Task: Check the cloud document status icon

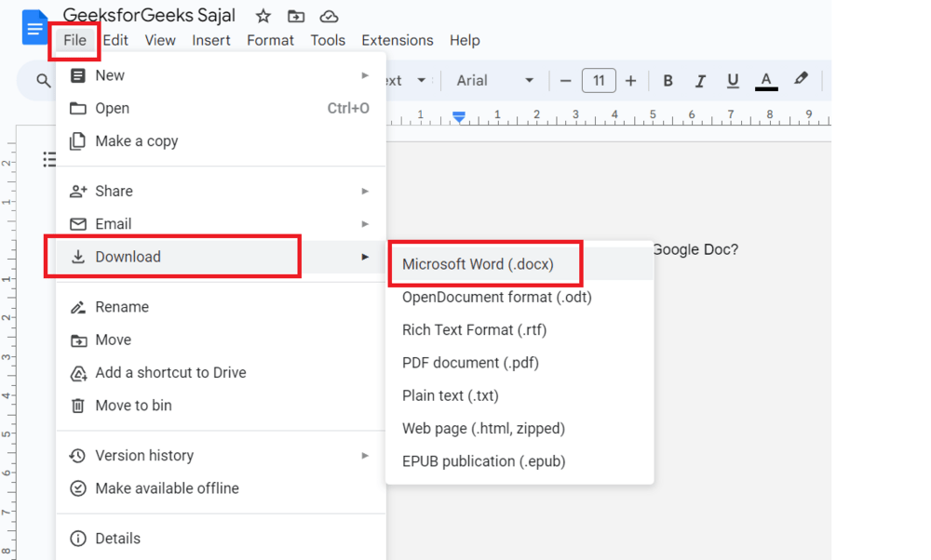Action: pos(329,16)
